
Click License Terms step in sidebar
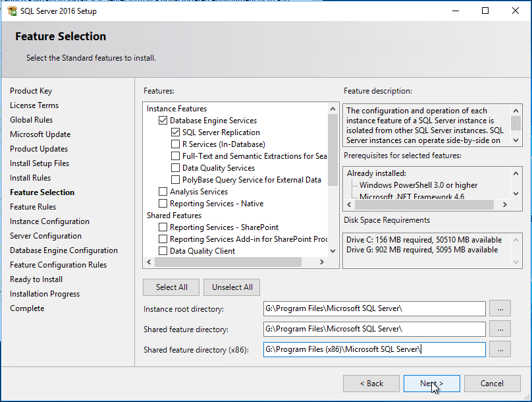34,105
